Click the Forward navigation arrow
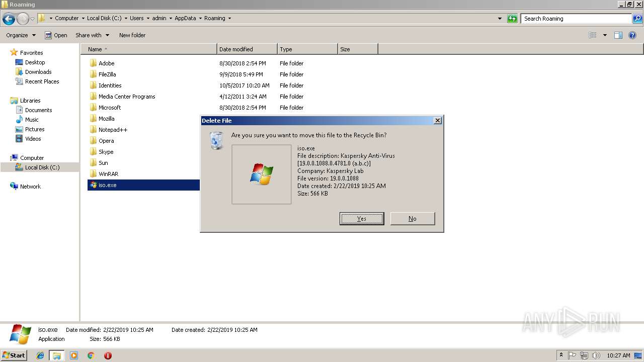644x362 pixels. (23, 19)
